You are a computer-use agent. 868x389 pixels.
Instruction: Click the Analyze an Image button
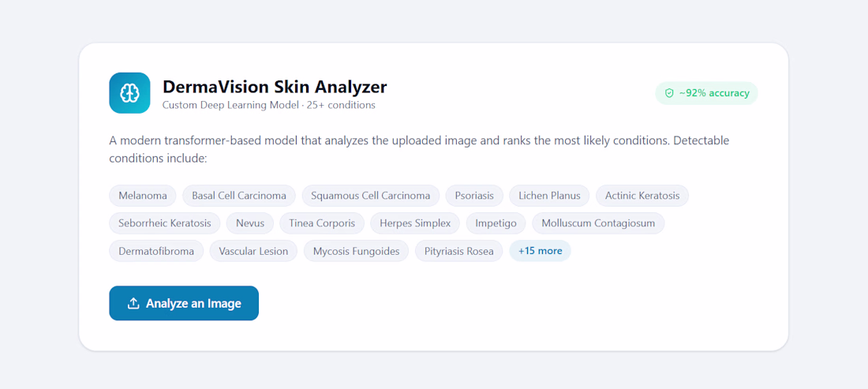coord(184,303)
